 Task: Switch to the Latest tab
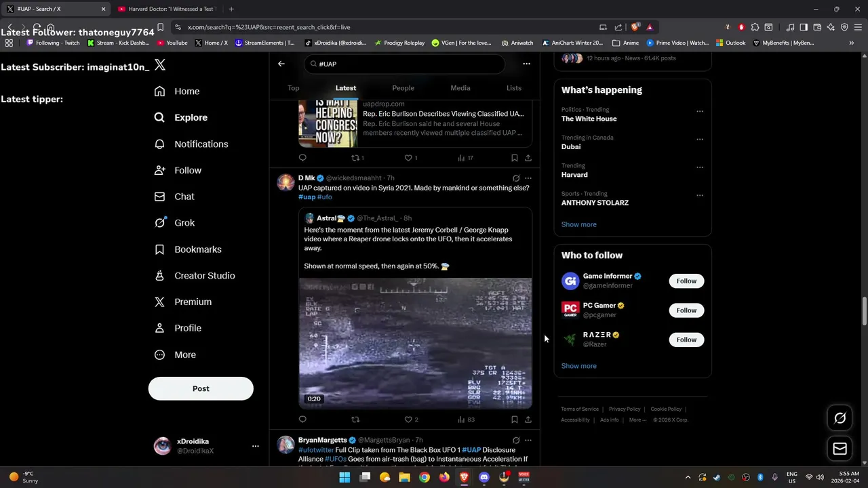point(346,88)
